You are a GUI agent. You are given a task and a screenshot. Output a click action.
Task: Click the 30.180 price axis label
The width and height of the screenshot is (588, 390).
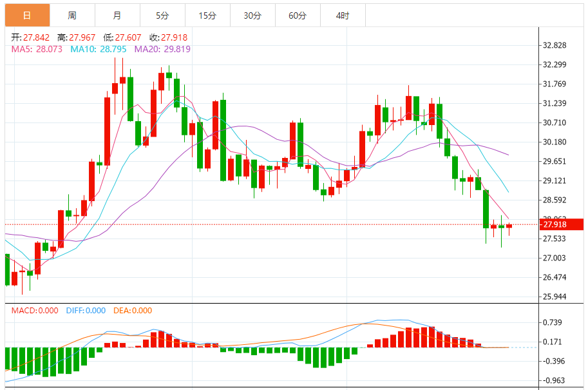pos(555,142)
